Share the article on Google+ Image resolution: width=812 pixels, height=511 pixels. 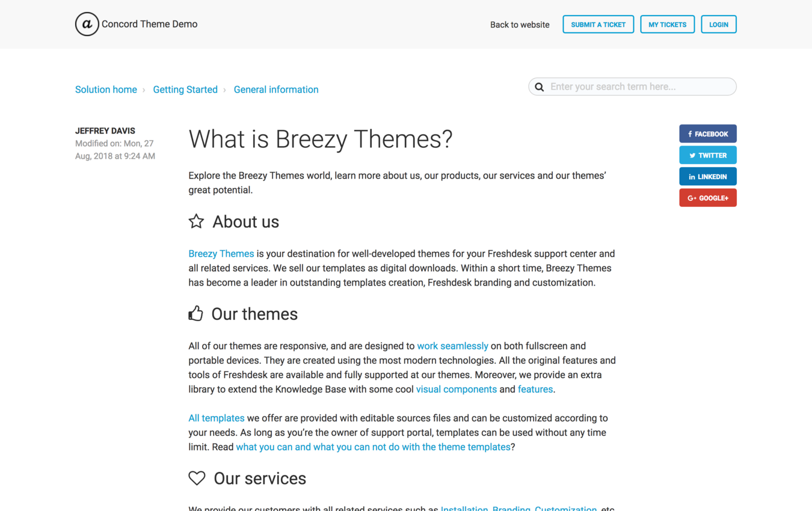pyautogui.click(x=707, y=198)
